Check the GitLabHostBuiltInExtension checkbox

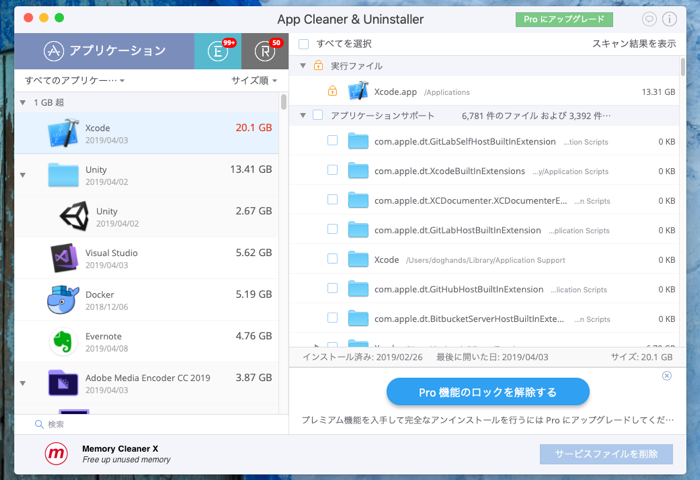(333, 229)
